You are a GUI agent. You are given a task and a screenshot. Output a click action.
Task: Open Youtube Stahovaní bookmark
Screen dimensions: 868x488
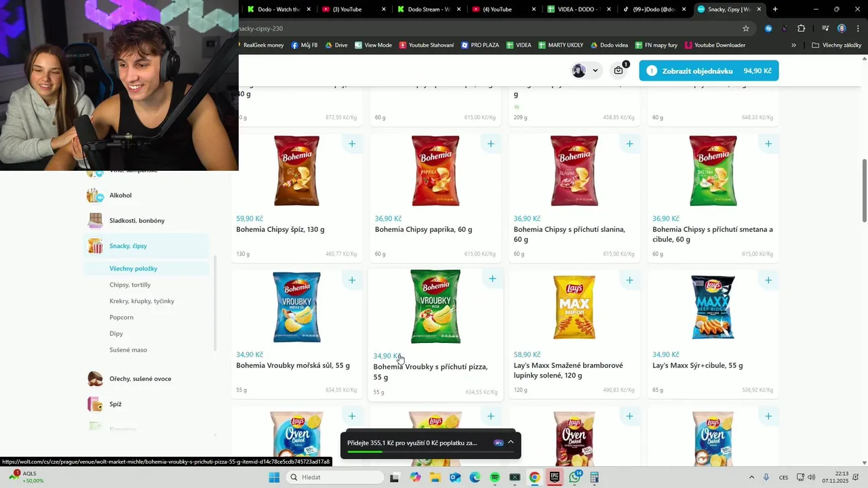[427, 45]
